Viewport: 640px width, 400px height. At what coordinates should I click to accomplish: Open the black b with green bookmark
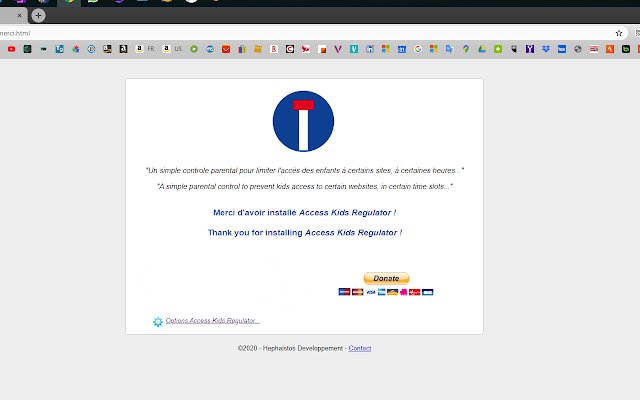(626, 49)
